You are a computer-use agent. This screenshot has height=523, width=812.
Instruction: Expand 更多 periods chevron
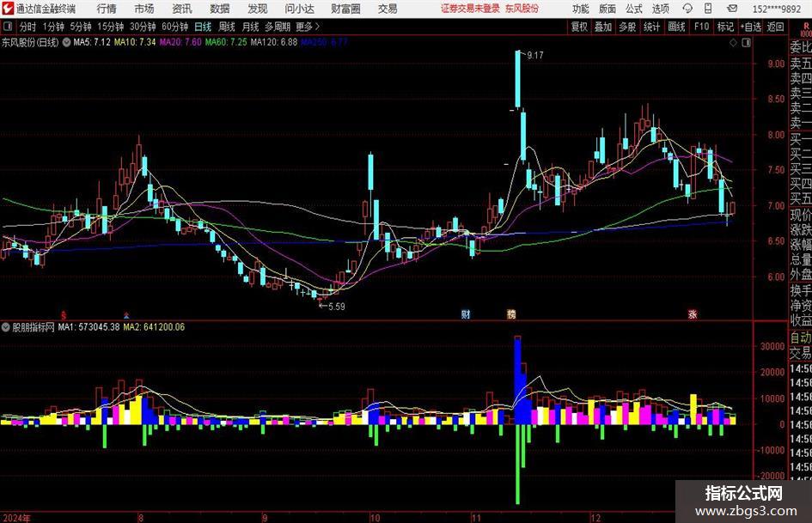(317, 26)
